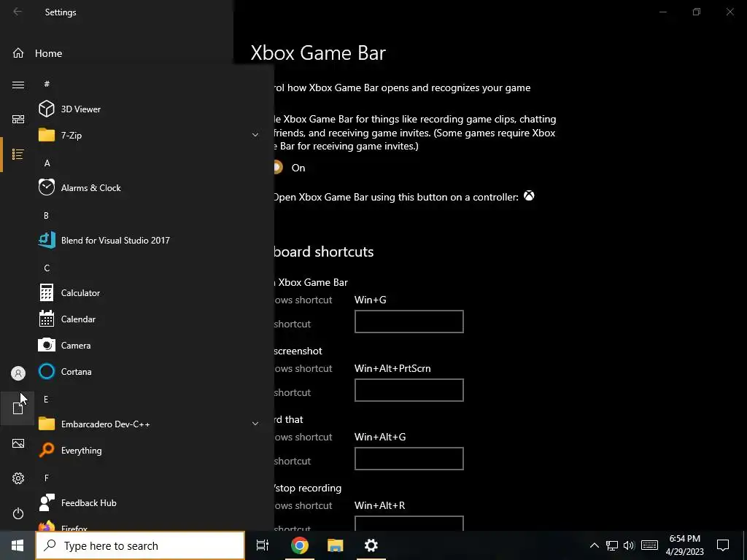Jump to letter A section header

point(47,163)
